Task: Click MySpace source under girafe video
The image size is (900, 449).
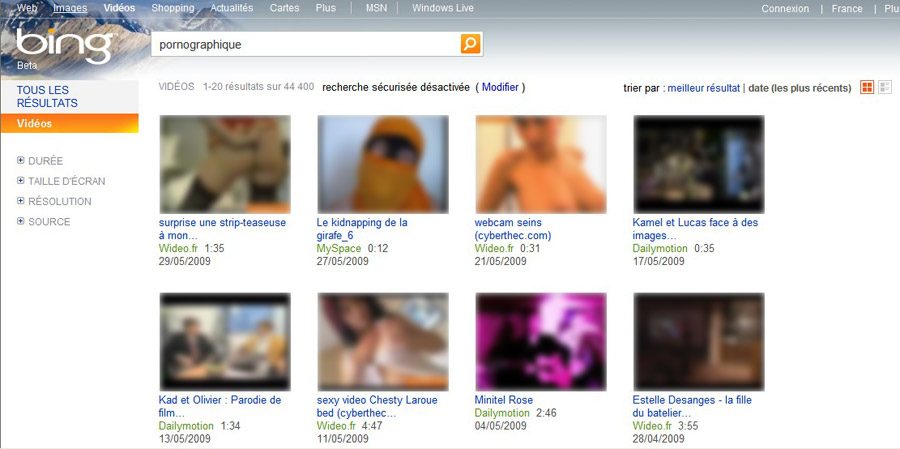Action: click(339, 249)
